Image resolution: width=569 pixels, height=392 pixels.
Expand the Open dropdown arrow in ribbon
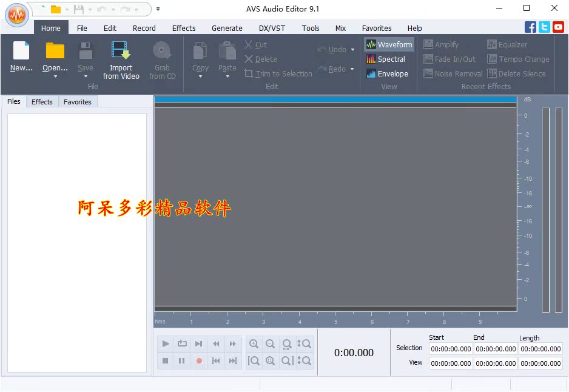55,76
